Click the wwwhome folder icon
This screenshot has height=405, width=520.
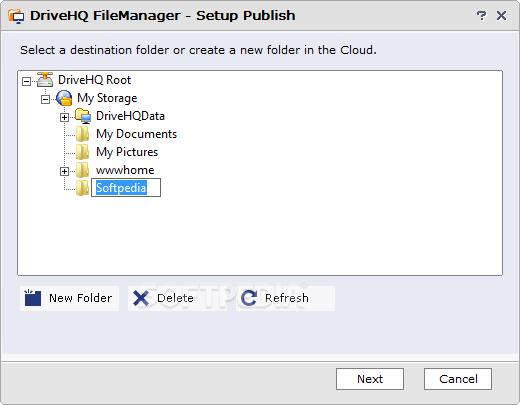tap(82, 170)
